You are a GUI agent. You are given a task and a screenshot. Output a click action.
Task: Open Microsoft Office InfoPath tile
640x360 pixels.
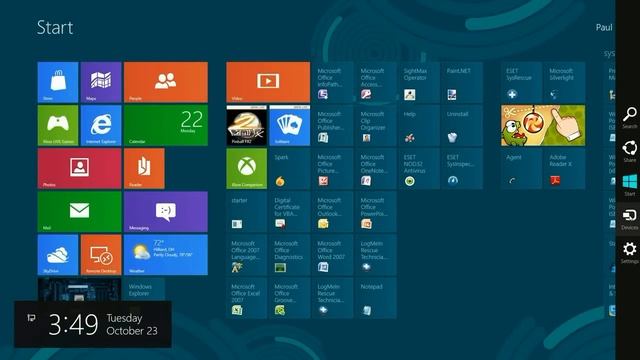(333, 82)
